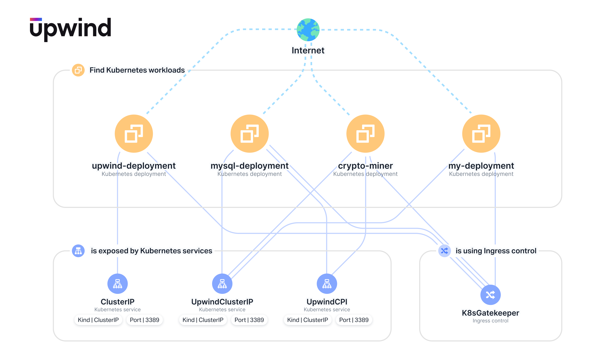This screenshot has height=364, width=607.
Task: Click the UpwindCPI service icon
Action: coord(327,284)
